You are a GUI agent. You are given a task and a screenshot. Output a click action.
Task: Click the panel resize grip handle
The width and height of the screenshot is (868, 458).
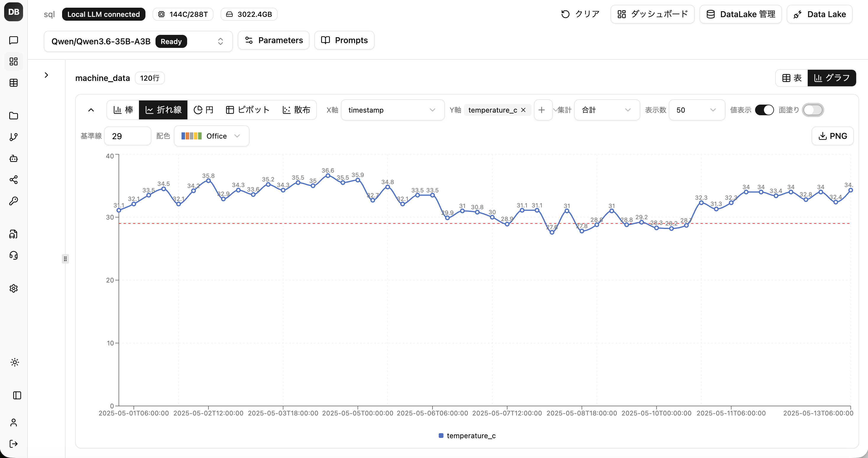65,259
